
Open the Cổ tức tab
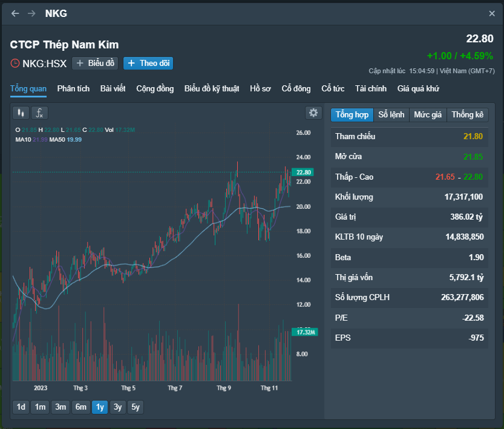click(x=333, y=89)
